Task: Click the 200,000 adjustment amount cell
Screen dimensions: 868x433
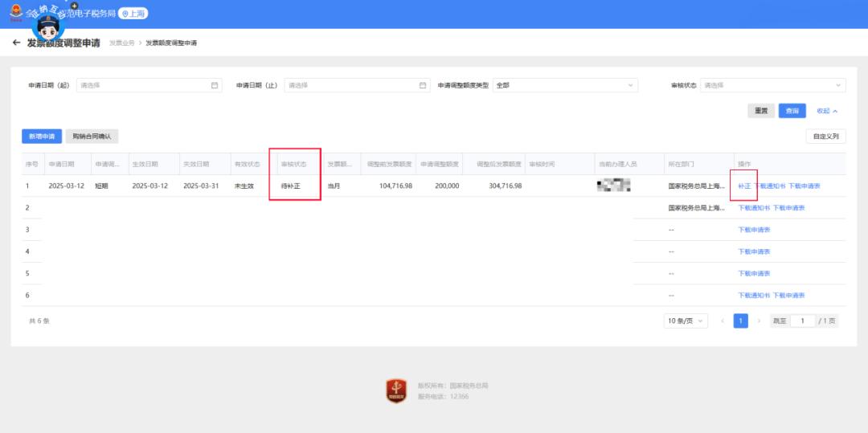Action: click(447, 186)
